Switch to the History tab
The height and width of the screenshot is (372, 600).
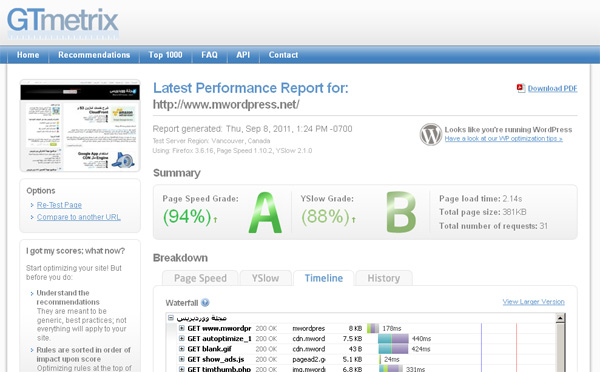tap(384, 278)
